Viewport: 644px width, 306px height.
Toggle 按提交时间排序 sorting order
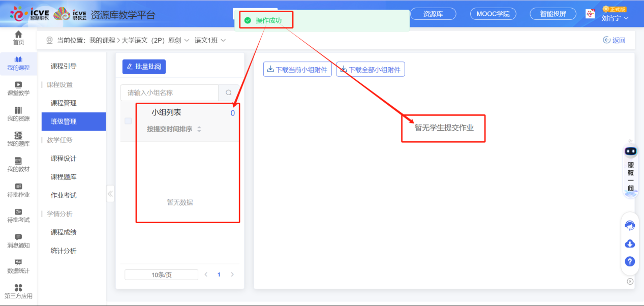(x=199, y=129)
